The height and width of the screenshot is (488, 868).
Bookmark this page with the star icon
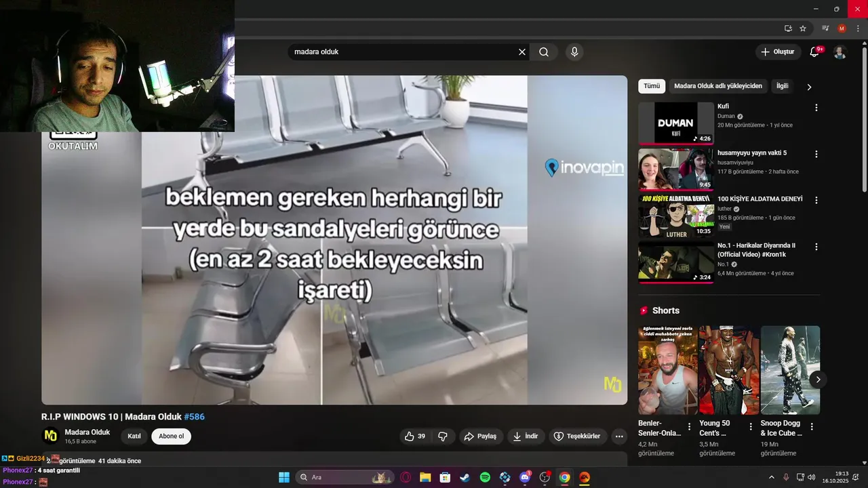[803, 28]
